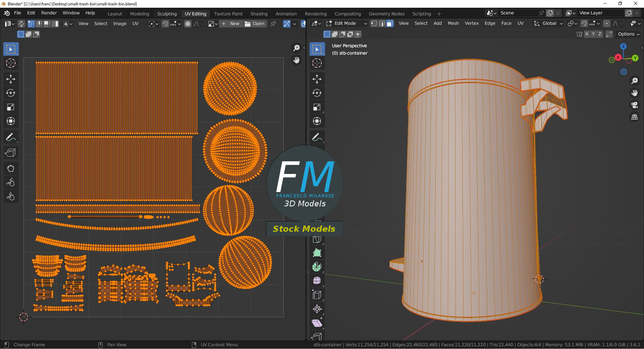The image size is (644, 349).
Task: Enable UV island select mode
Action: 55,24
